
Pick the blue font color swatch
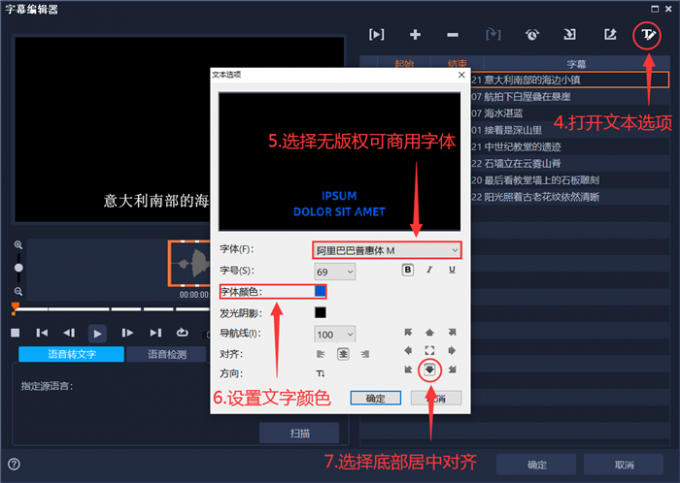click(x=320, y=291)
